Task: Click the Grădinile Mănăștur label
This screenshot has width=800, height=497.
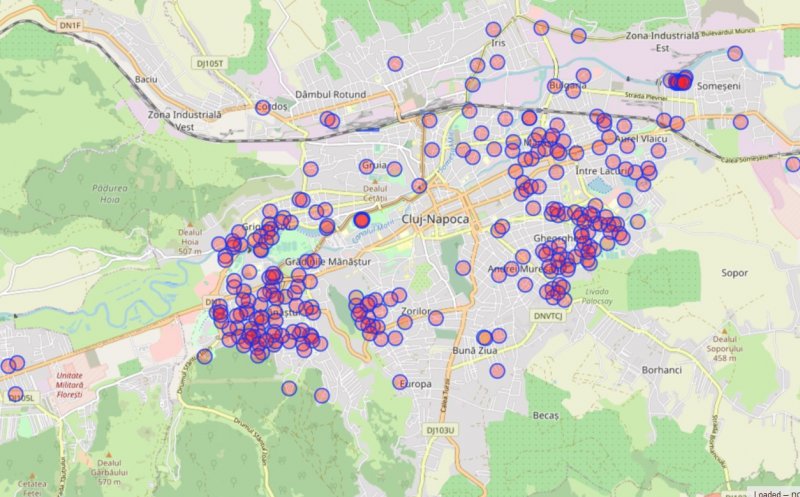Action: point(328,262)
